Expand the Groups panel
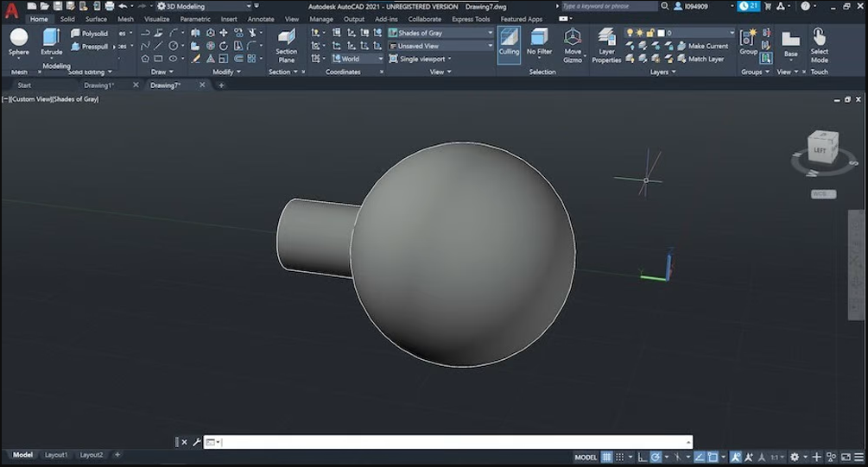Screen dimensions: 868x467 (x=755, y=72)
